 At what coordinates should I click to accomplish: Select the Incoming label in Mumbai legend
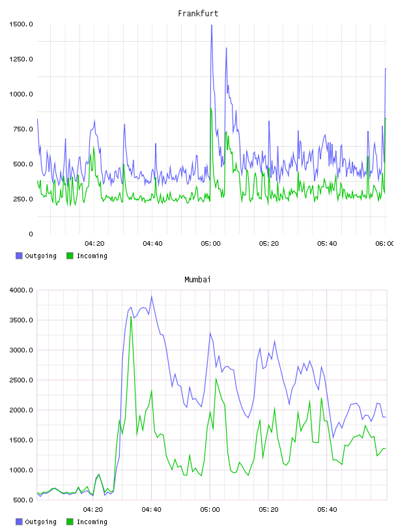[x=92, y=522]
